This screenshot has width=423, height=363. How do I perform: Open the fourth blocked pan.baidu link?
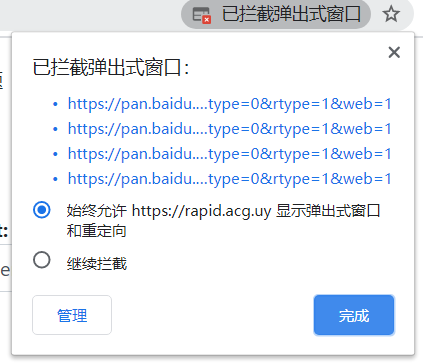[229, 179]
